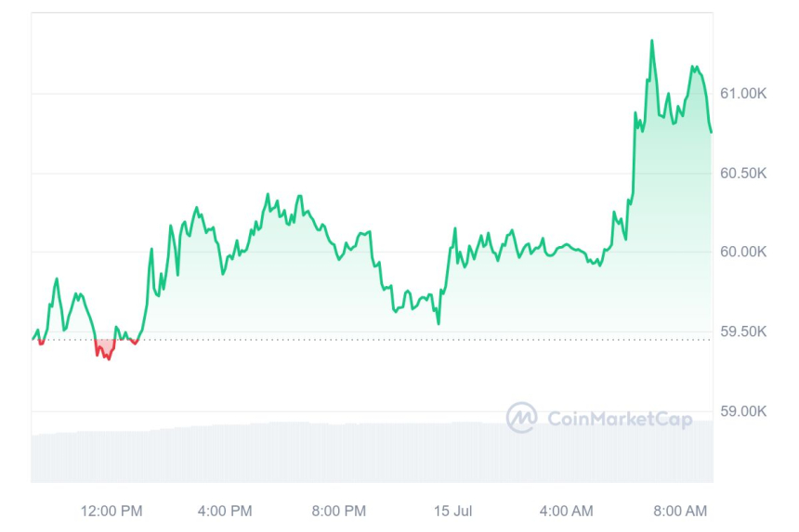This screenshot has height=532, width=799.
Task: Click the 8:00 PM time axis label
Action: tap(338, 511)
